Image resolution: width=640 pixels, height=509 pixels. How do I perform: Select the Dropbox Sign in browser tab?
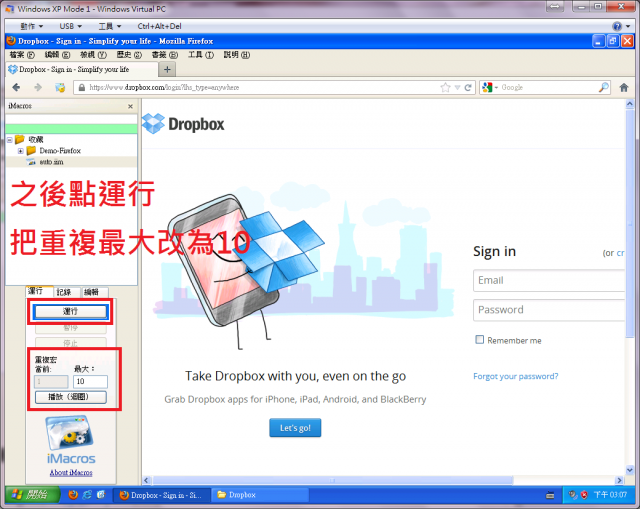pos(82,69)
